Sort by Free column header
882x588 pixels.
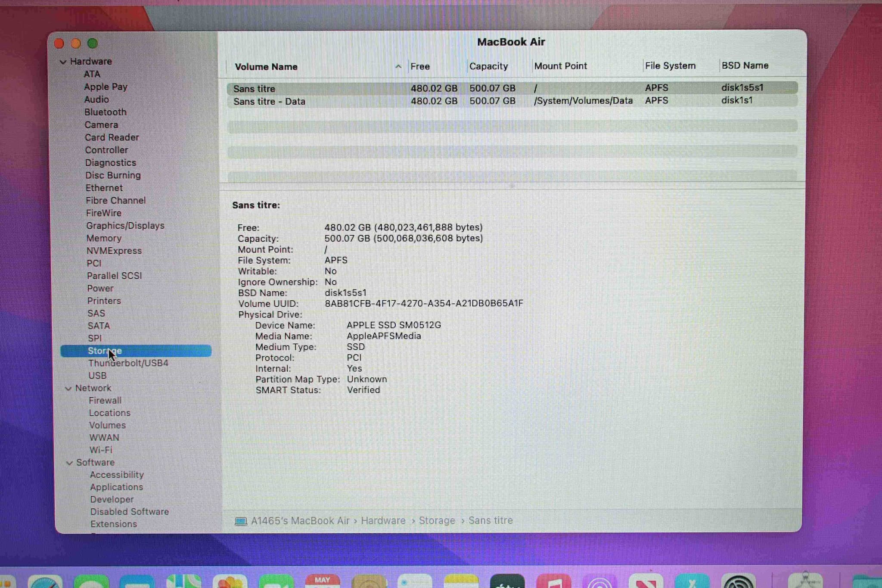(x=420, y=66)
